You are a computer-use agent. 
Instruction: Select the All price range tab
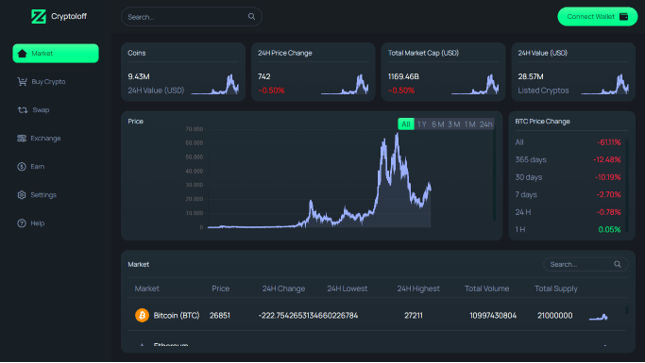(x=406, y=124)
